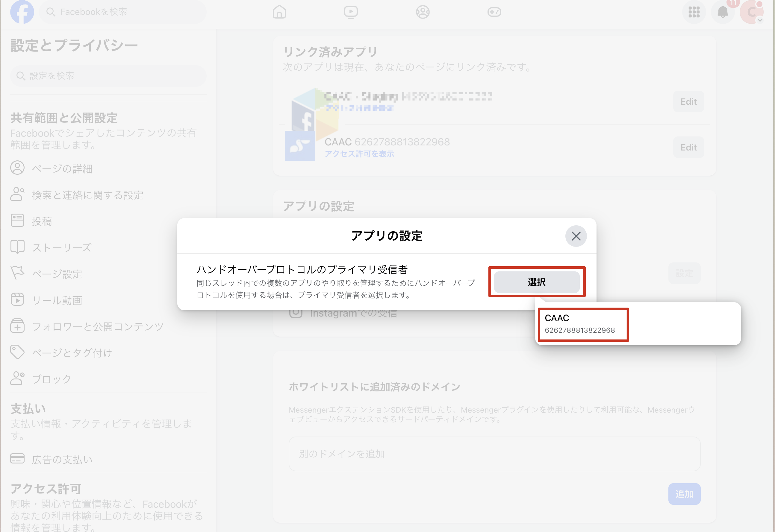Open ページの詳細 in the sidebar

(x=108, y=168)
